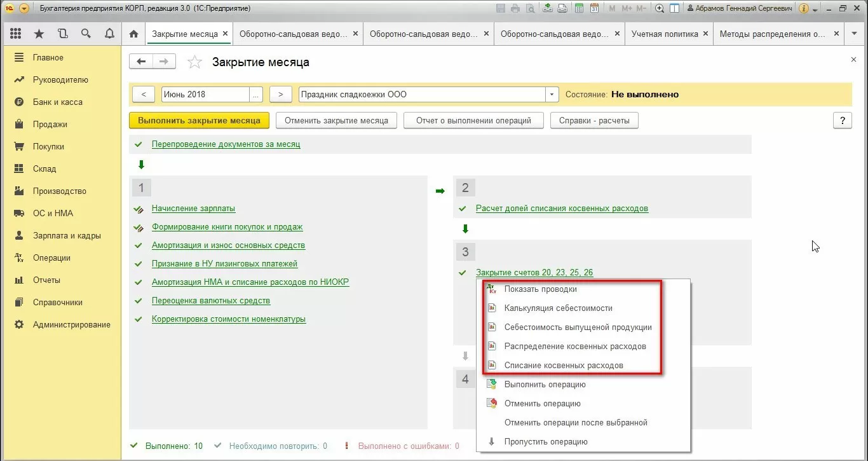Close the Закрытие месяца tab

click(225, 34)
